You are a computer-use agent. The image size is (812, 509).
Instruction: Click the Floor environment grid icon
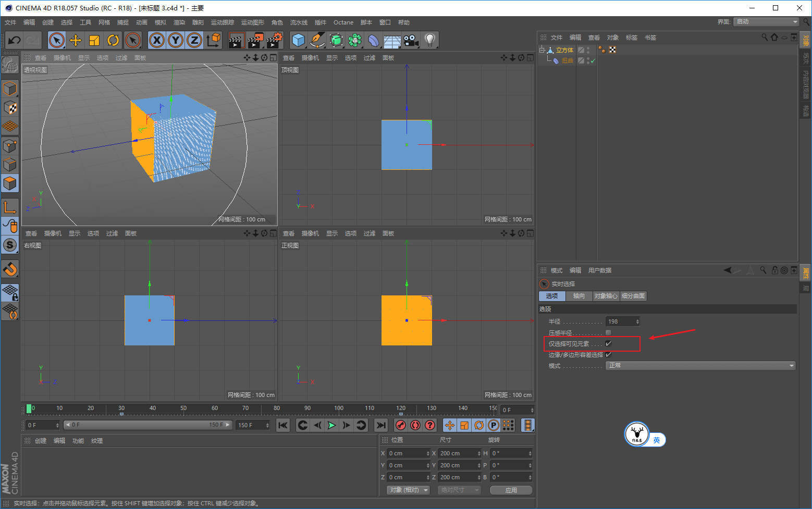coord(392,40)
